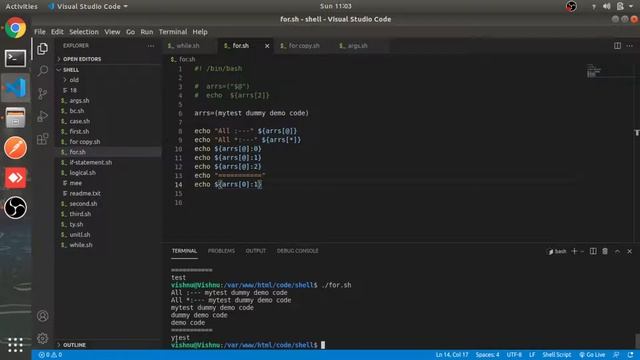Open the Run and Debug view

coord(42,116)
